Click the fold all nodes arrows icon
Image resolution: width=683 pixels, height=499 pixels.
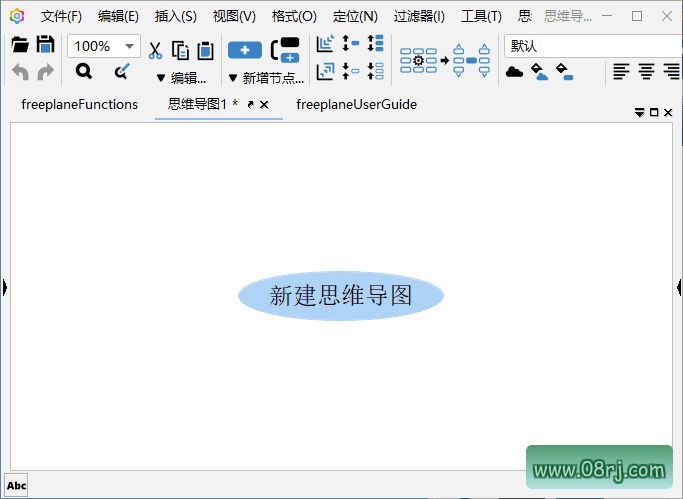[375, 71]
